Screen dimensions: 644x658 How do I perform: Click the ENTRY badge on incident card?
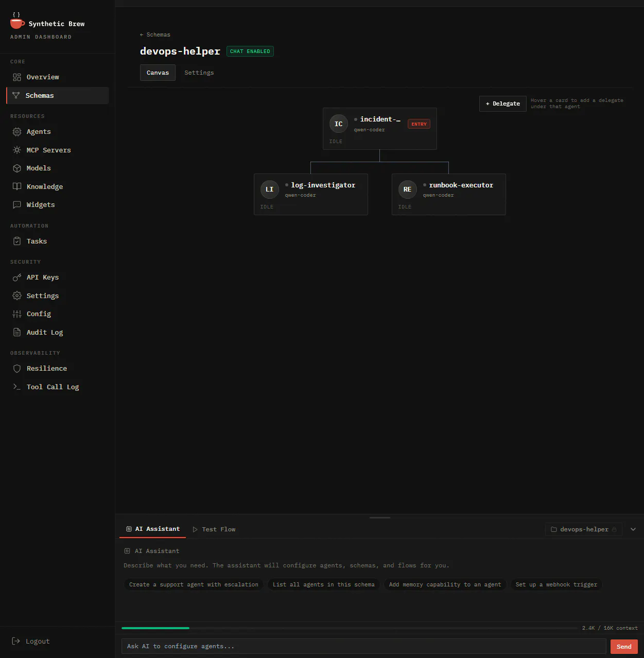point(419,124)
